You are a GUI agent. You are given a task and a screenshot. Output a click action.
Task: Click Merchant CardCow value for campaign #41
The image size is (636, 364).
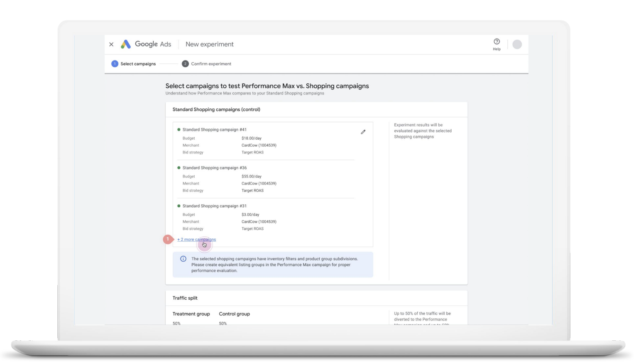click(x=259, y=146)
